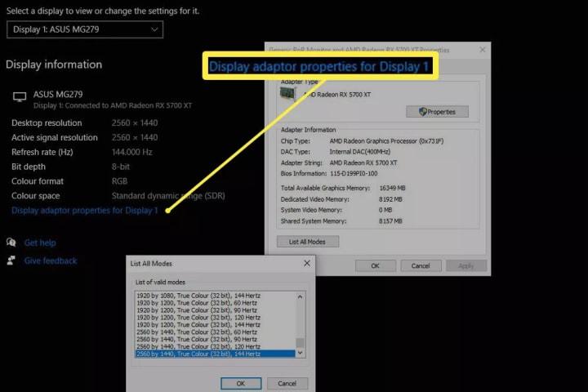
Task: Click the adapter Properties shield button
Action: (437, 112)
